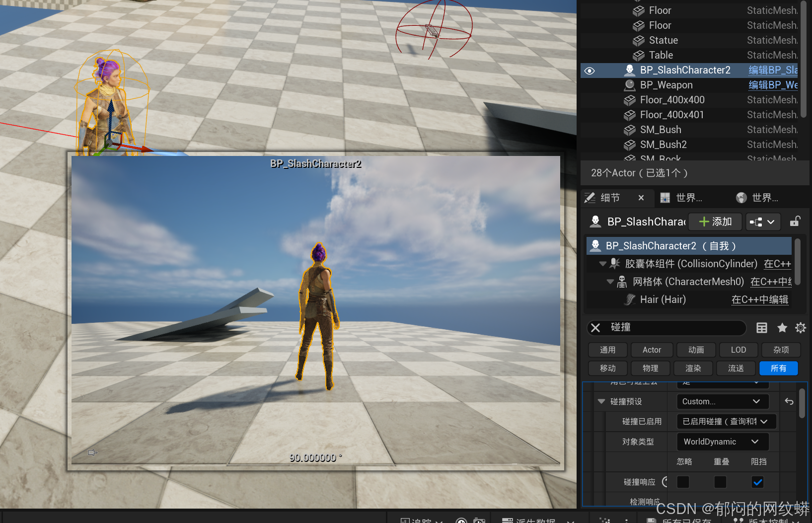Toggle visibility eye for BP_SlashCharacter2
The image size is (812, 523).
pos(590,71)
